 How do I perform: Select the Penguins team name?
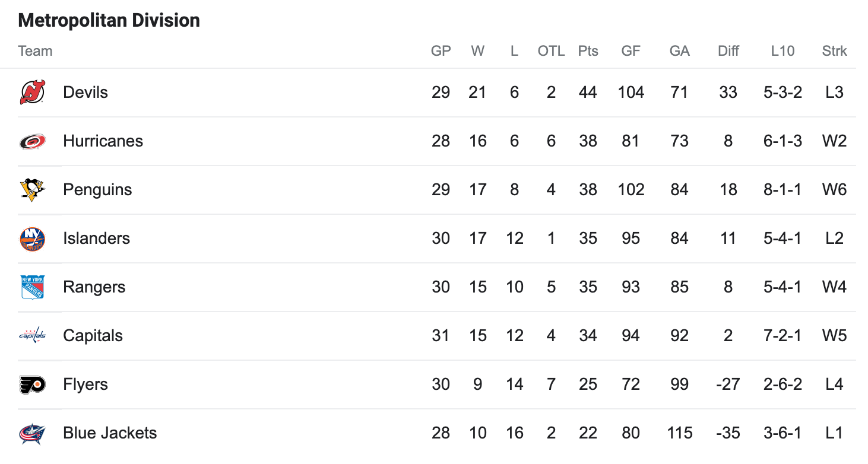97,190
